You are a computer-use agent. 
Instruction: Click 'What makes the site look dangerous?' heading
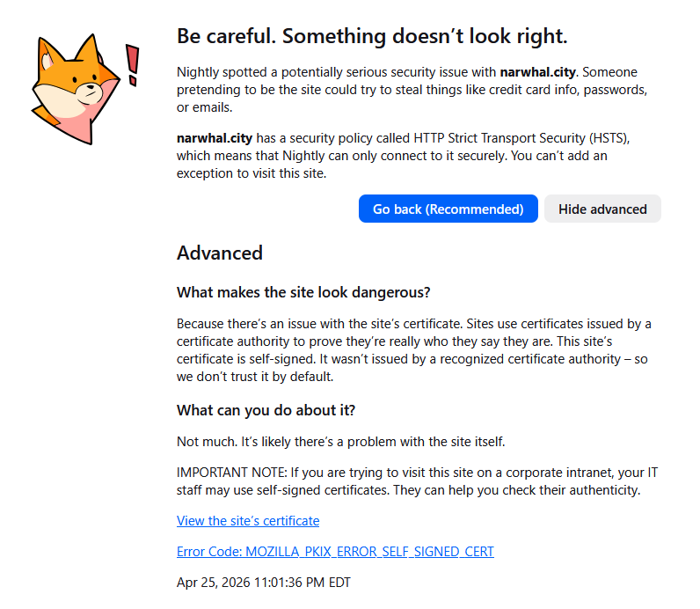303,292
